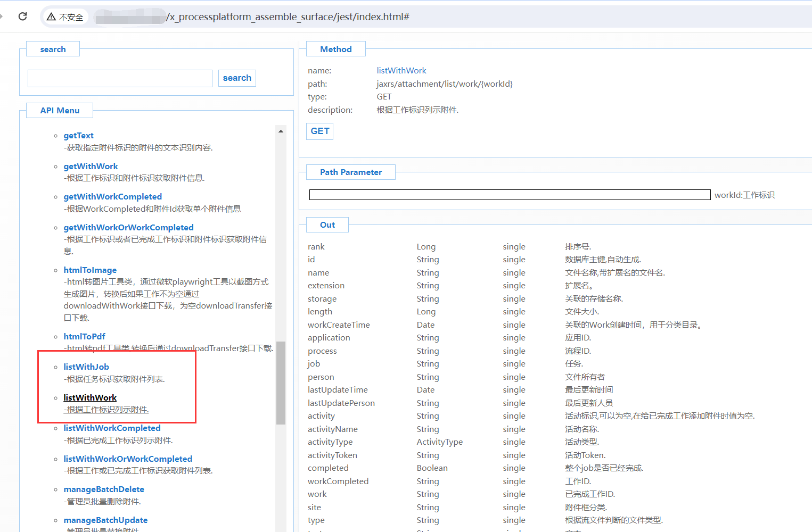Click the browser reload icon
Image resolution: width=812 pixels, height=532 pixels.
point(22,16)
